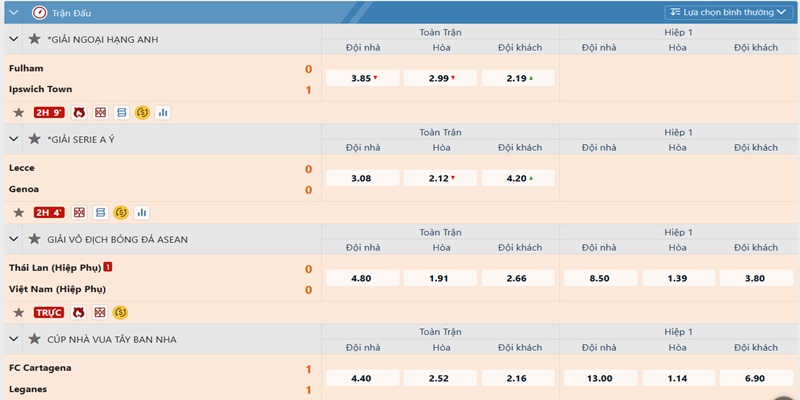Open the FC Cartagena team name

(40, 368)
